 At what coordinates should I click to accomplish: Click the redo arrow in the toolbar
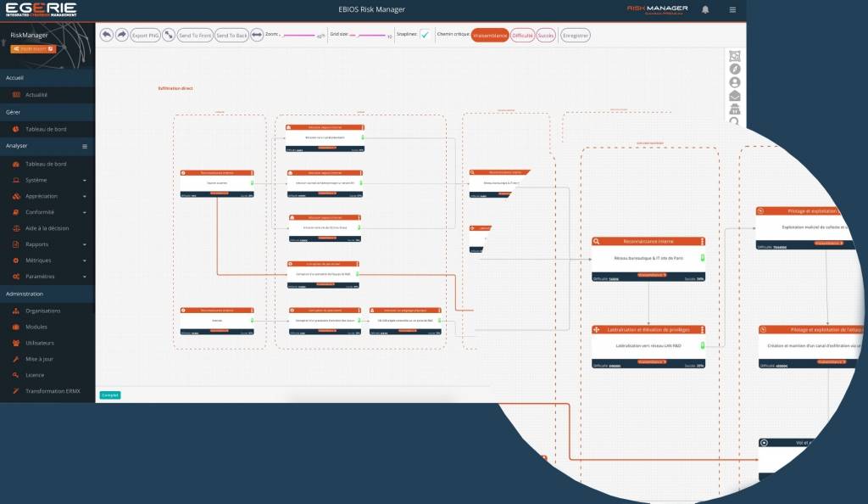[x=121, y=35]
